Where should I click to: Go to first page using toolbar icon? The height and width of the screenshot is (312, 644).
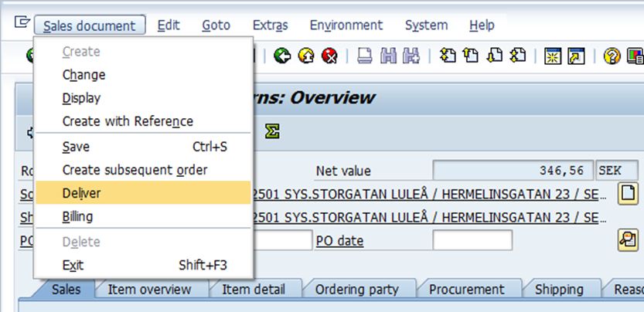pyautogui.click(x=448, y=56)
